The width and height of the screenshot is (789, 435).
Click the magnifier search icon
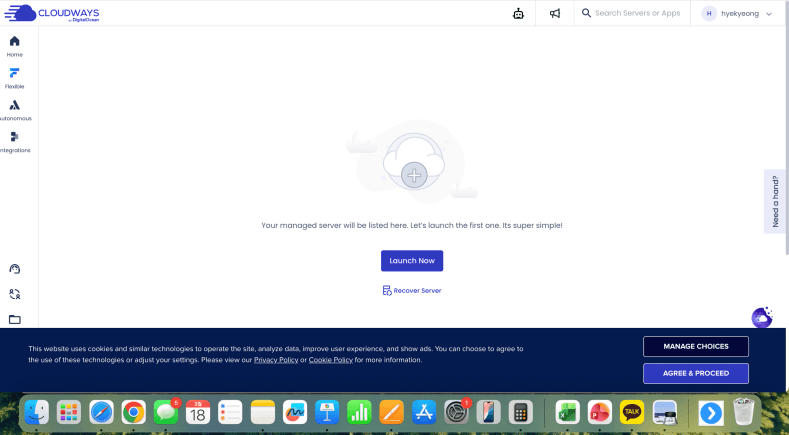click(x=586, y=13)
